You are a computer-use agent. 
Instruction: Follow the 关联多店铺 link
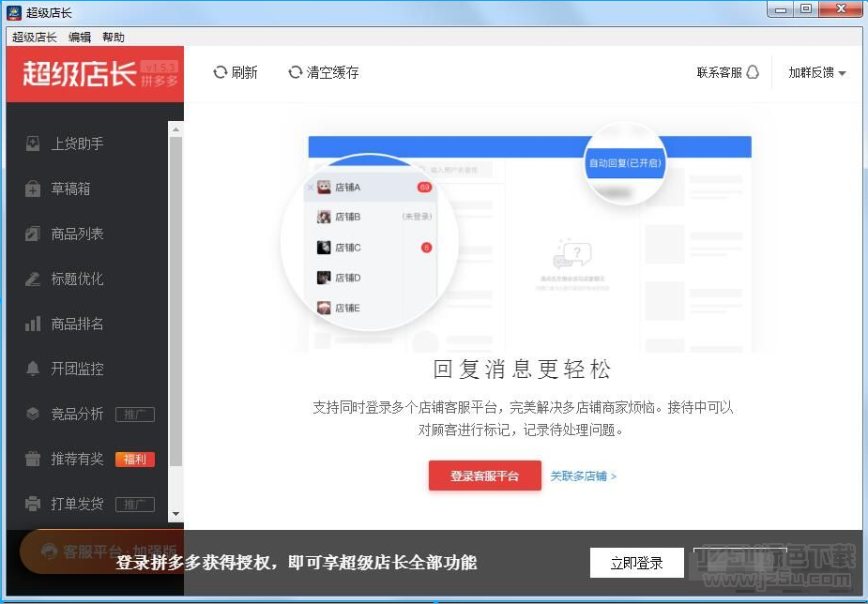tap(583, 476)
